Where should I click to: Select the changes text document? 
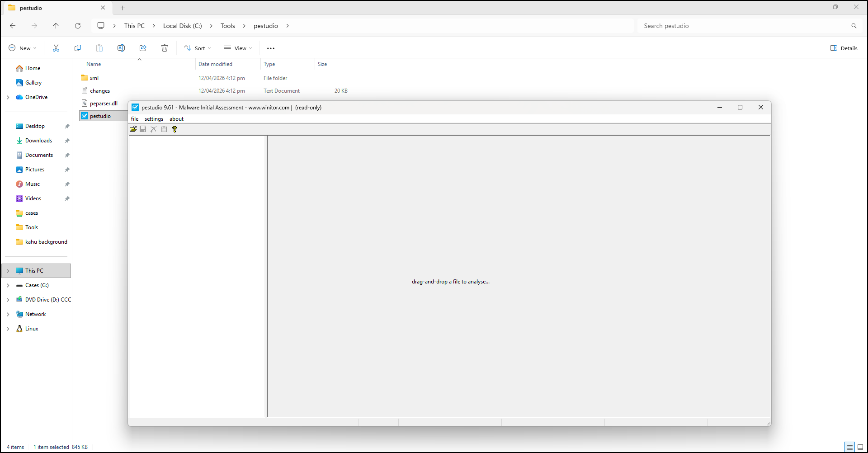click(100, 91)
